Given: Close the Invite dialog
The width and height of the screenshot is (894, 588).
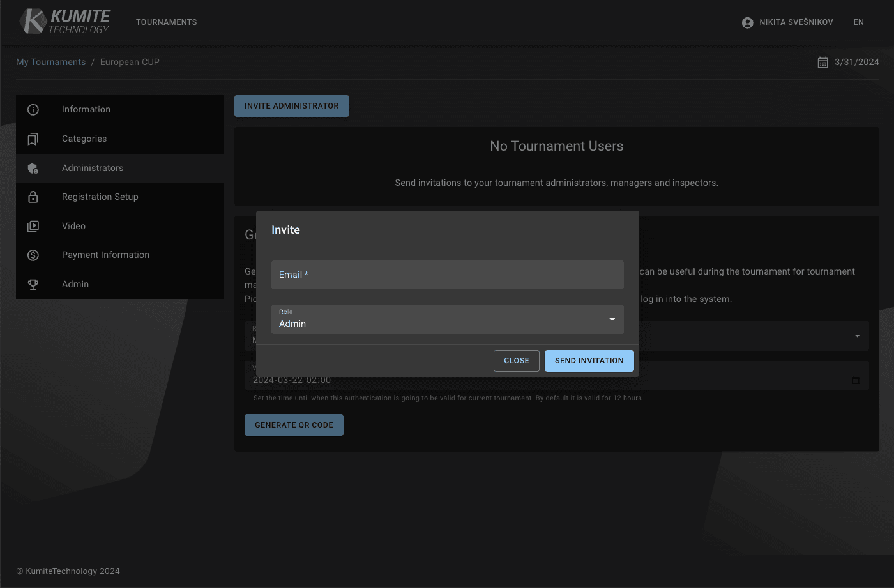Looking at the screenshot, I should click(516, 360).
